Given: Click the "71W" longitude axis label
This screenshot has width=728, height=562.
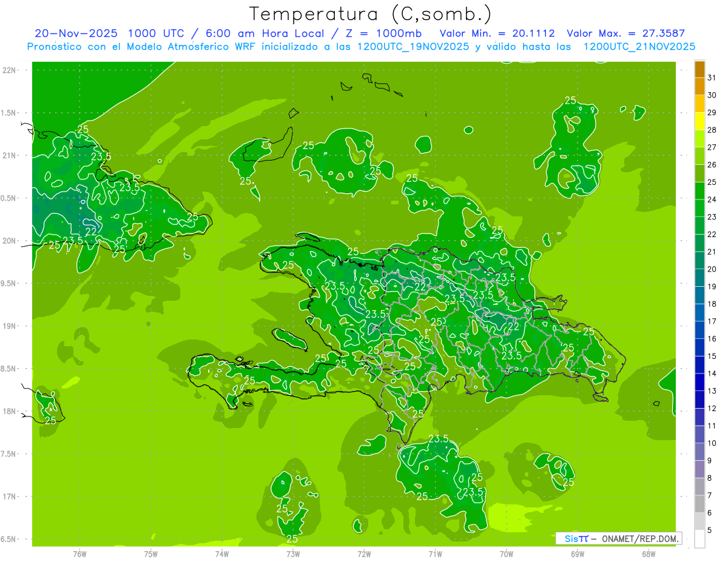Looking at the screenshot, I should click(435, 554).
